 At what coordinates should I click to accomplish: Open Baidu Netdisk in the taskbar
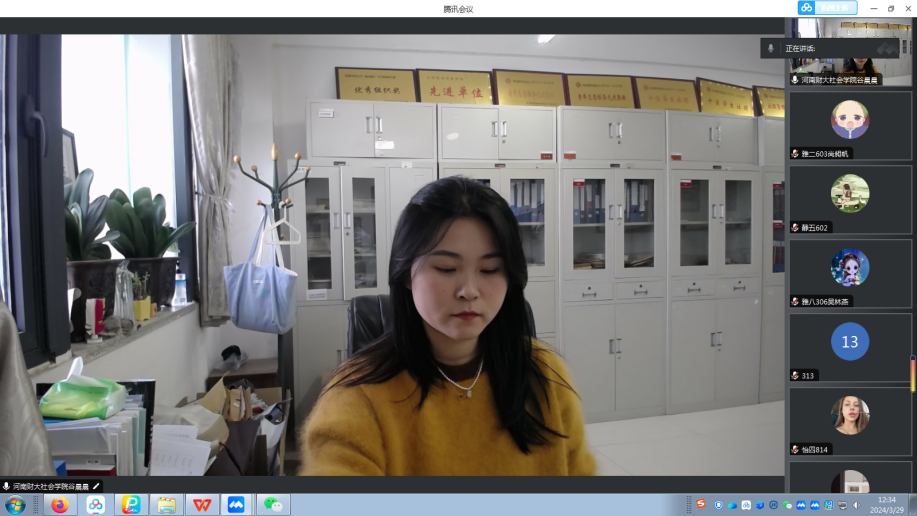click(x=95, y=504)
